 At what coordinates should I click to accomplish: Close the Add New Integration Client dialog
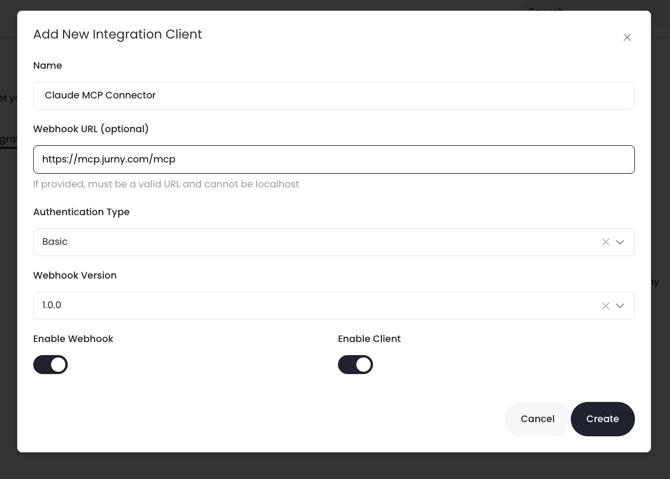pyautogui.click(x=627, y=38)
